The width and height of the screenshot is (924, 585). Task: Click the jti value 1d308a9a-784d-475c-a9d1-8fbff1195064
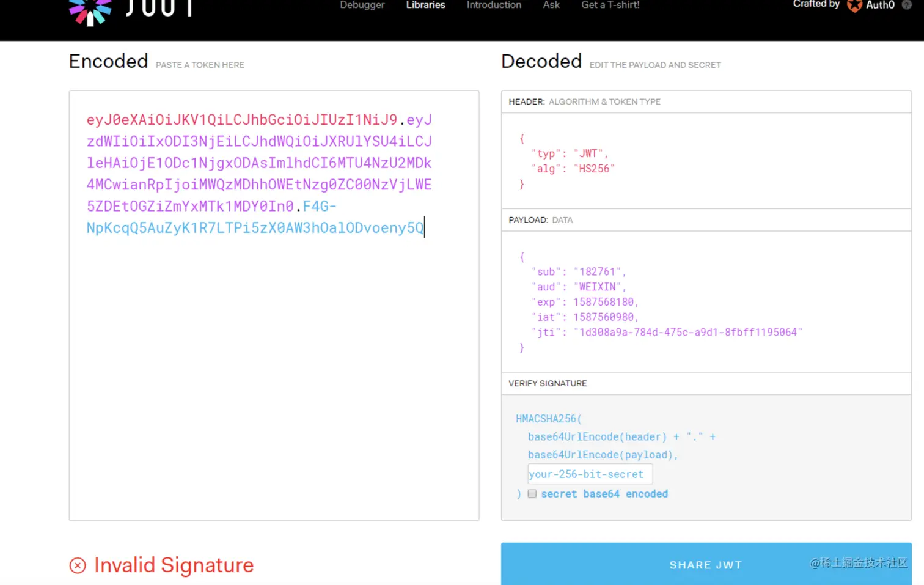(x=688, y=332)
